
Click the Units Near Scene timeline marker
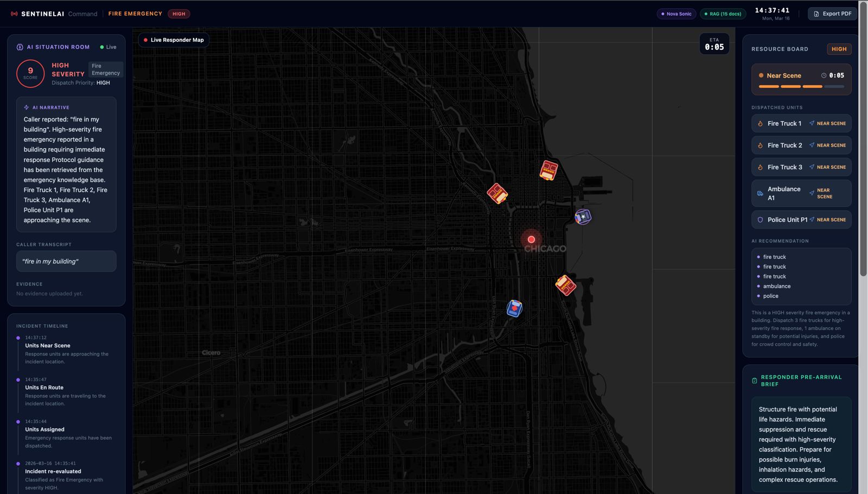click(x=18, y=338)
